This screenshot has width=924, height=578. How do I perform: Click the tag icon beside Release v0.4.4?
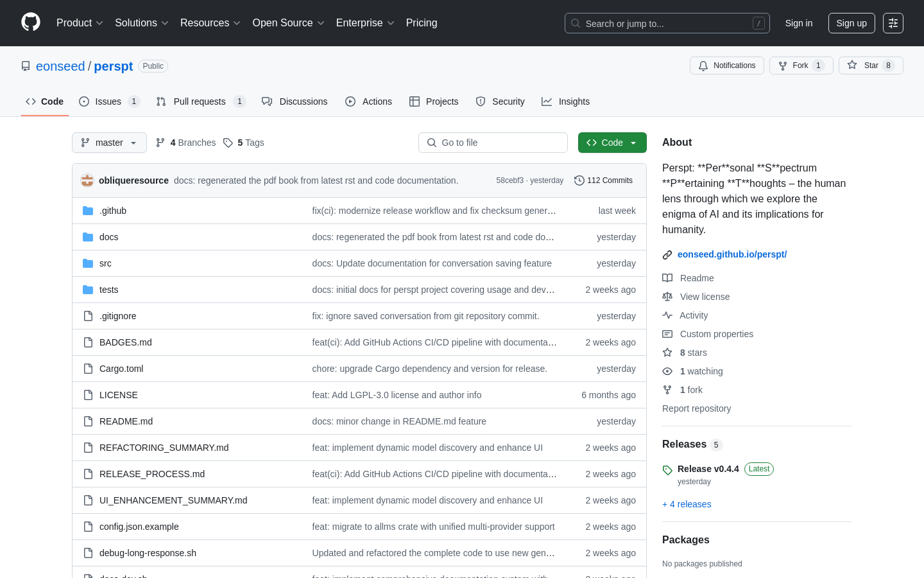tap(667, 470)
